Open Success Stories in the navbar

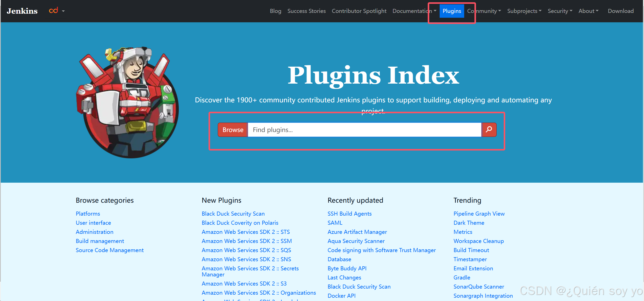coord(306,11)
